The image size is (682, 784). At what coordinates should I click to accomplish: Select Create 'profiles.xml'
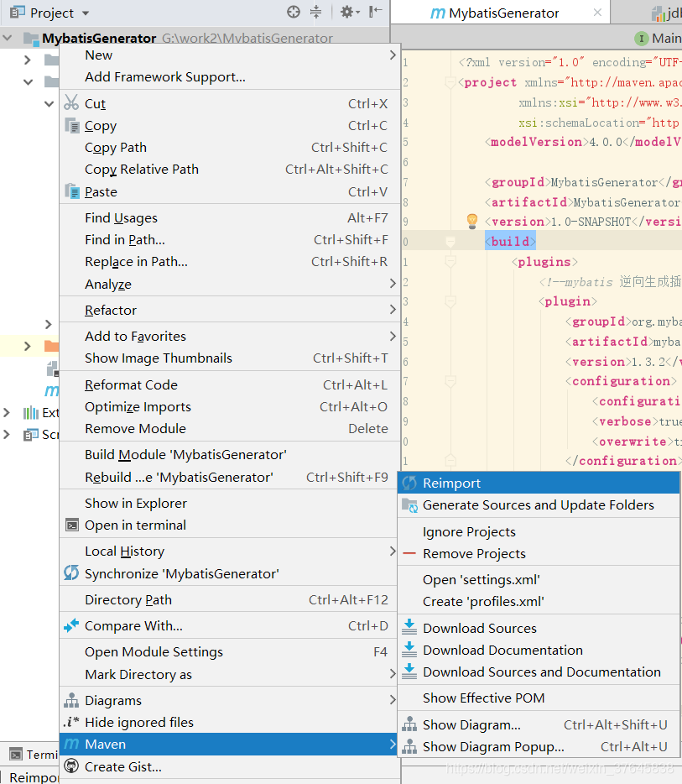tap(539, 602)
